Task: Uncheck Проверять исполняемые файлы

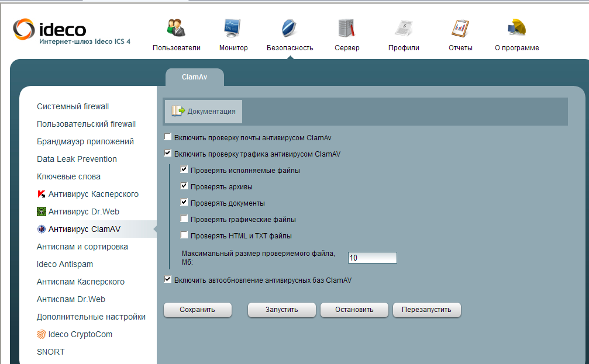Action: pos(184,169)
